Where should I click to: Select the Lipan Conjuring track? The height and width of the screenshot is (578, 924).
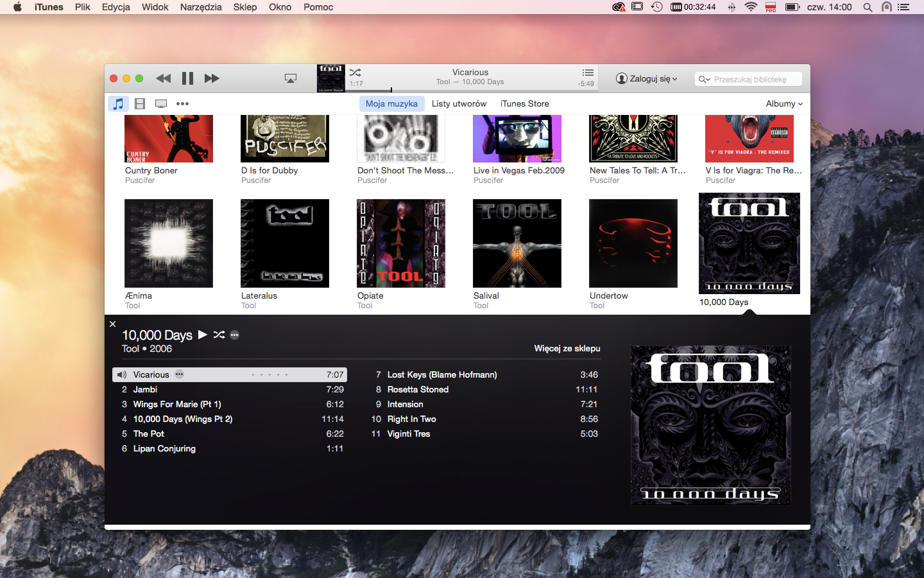pos(230,448)
